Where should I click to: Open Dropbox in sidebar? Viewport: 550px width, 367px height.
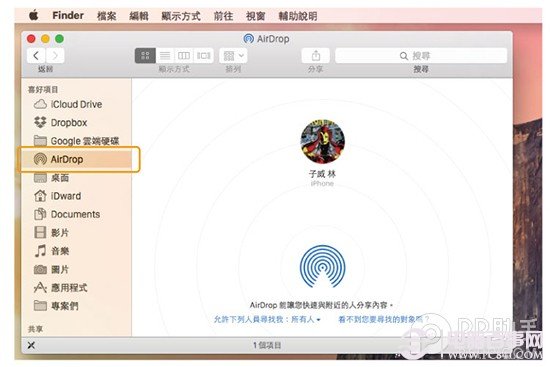76,122
